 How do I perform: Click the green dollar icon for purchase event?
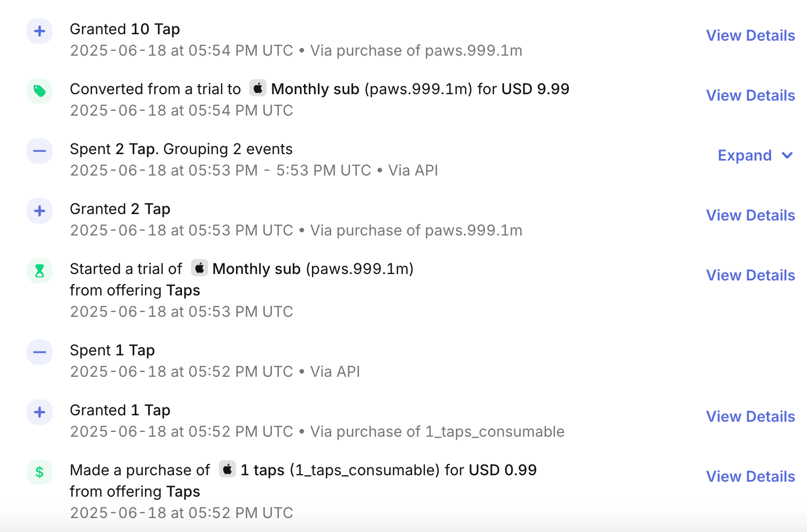click(40, 472)
